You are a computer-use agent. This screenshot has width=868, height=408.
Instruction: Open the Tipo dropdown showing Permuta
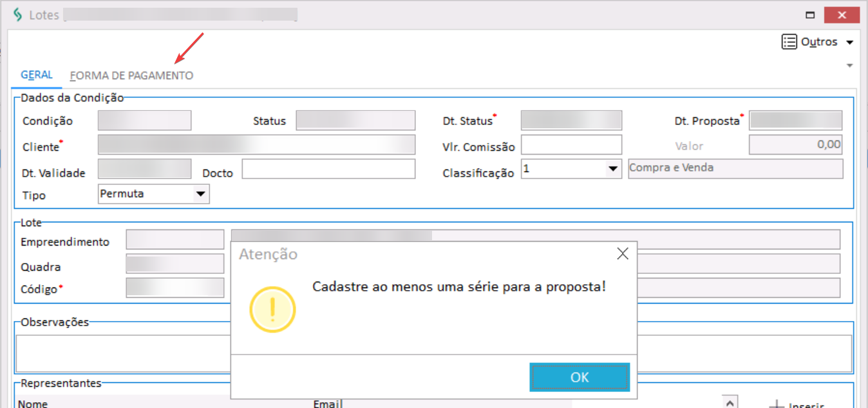click(x=201, y=193)
